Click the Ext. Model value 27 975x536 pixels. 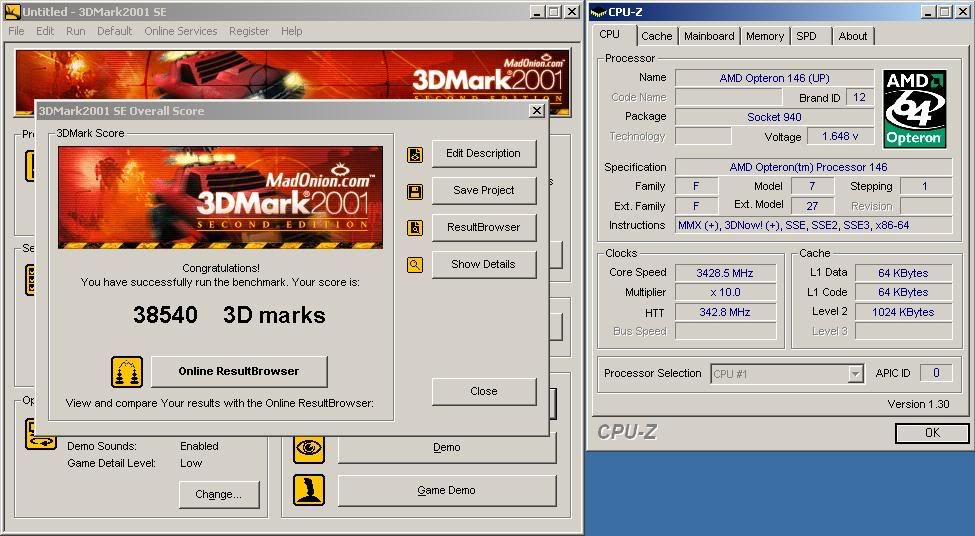812,206
